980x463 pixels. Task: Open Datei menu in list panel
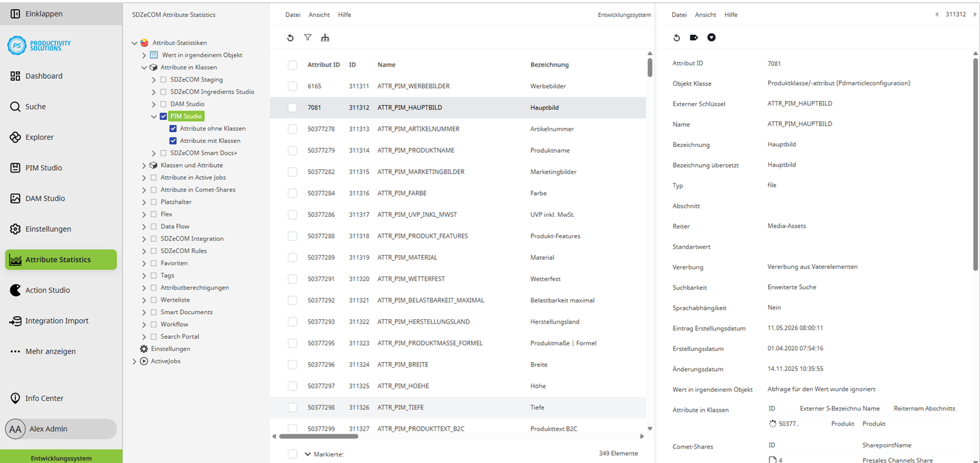293,14
